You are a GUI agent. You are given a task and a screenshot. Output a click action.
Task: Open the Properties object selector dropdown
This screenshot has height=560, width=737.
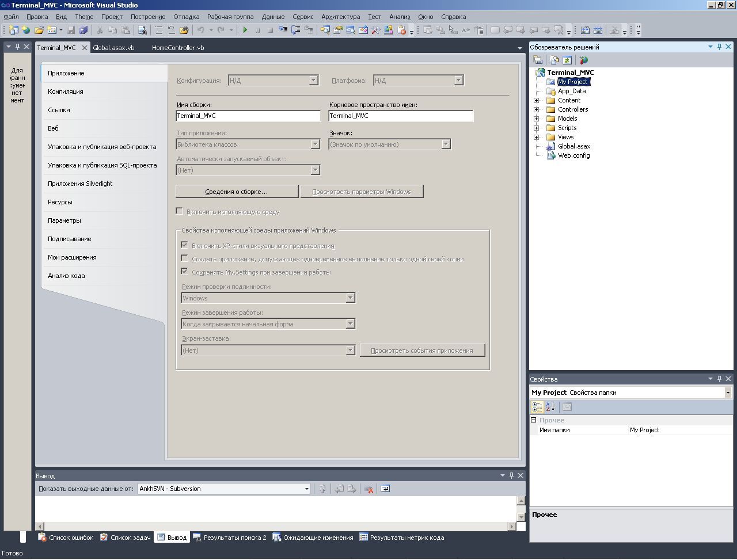click(x=728, y=393)
